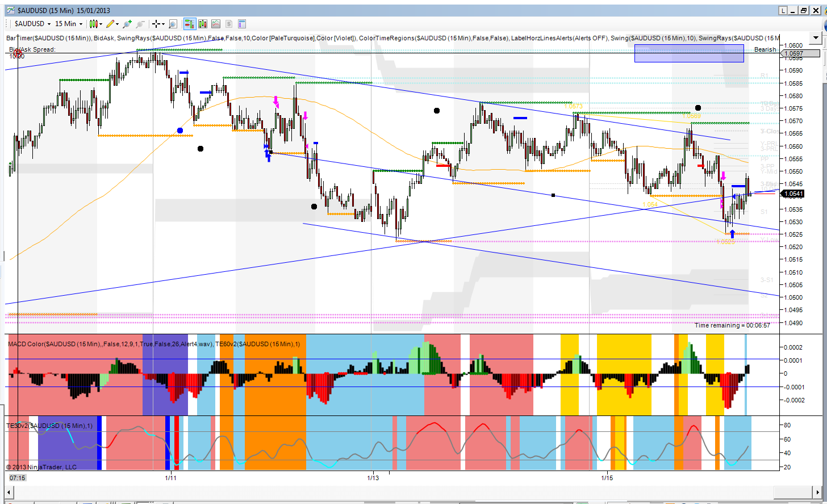Click the 80 value on TE30v2 axis

coord(787,425)
